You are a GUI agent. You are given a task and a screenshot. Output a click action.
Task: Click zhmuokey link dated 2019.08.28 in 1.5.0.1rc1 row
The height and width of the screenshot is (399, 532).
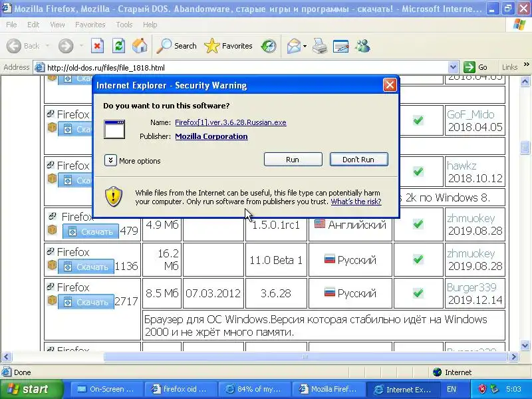(471, 218)
